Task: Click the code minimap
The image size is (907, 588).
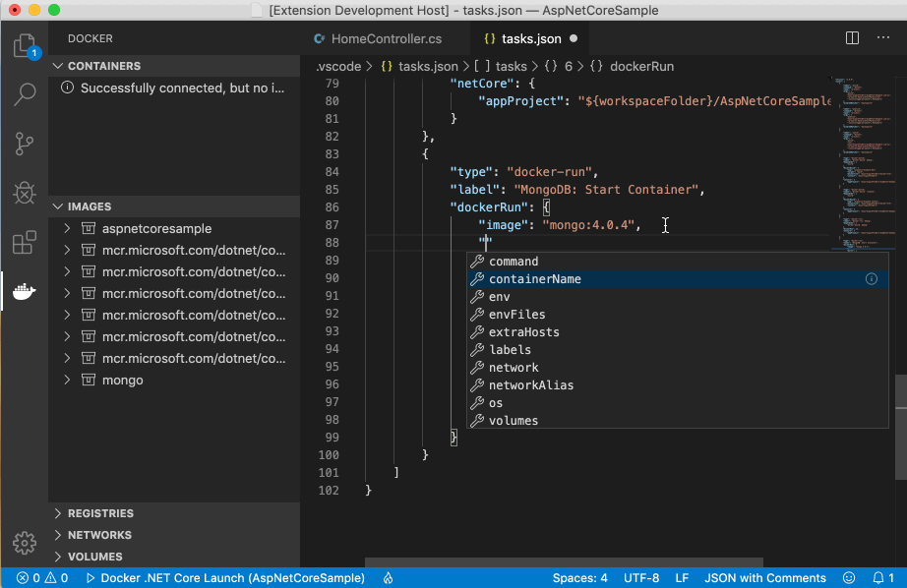Action: tap(863, 163)
